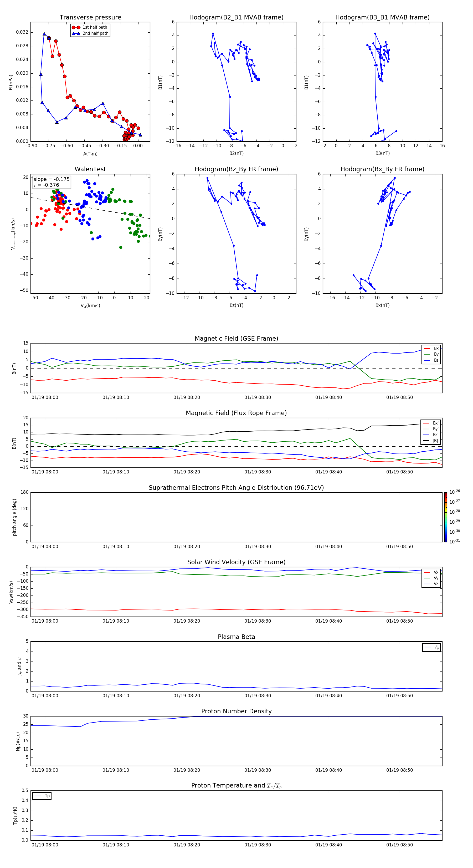473x868 pixels.
Task: Click the 'B3(nT)' x-axis label
Action: click(x=382, y=153)
